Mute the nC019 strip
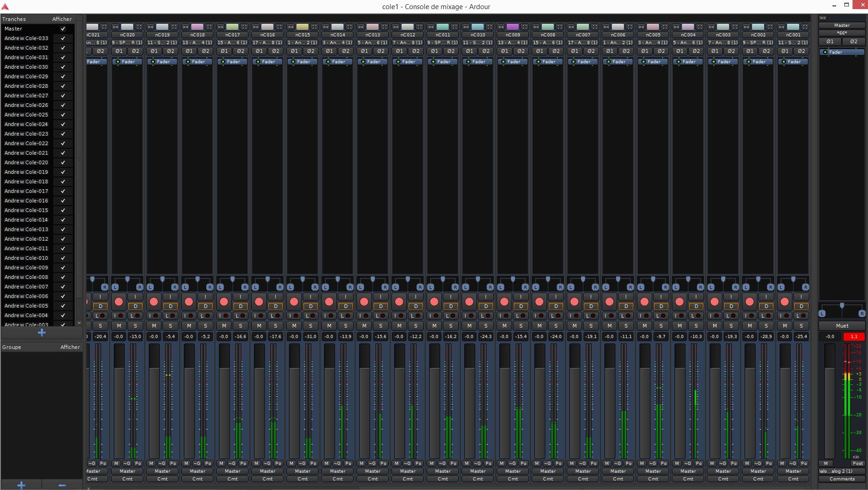The height and width of the screenshot is (490, 868). click(x=154, y=326)
